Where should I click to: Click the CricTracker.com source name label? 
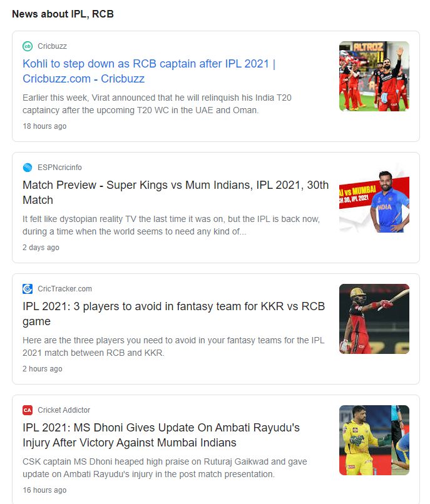64,289
